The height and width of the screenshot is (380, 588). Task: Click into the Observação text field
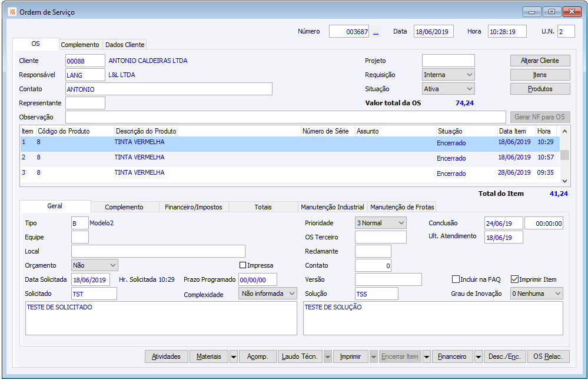click(285, 117)
